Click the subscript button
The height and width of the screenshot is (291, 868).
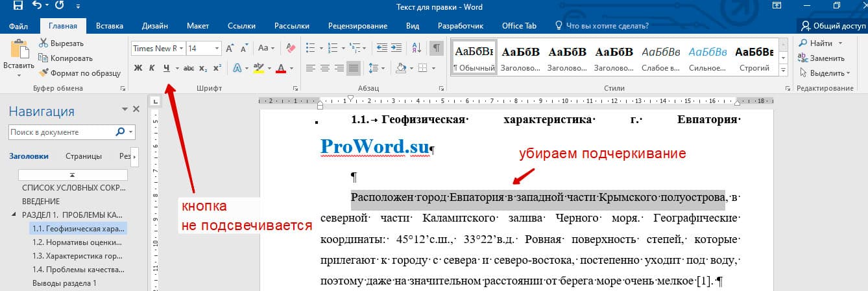coord(203,68)
